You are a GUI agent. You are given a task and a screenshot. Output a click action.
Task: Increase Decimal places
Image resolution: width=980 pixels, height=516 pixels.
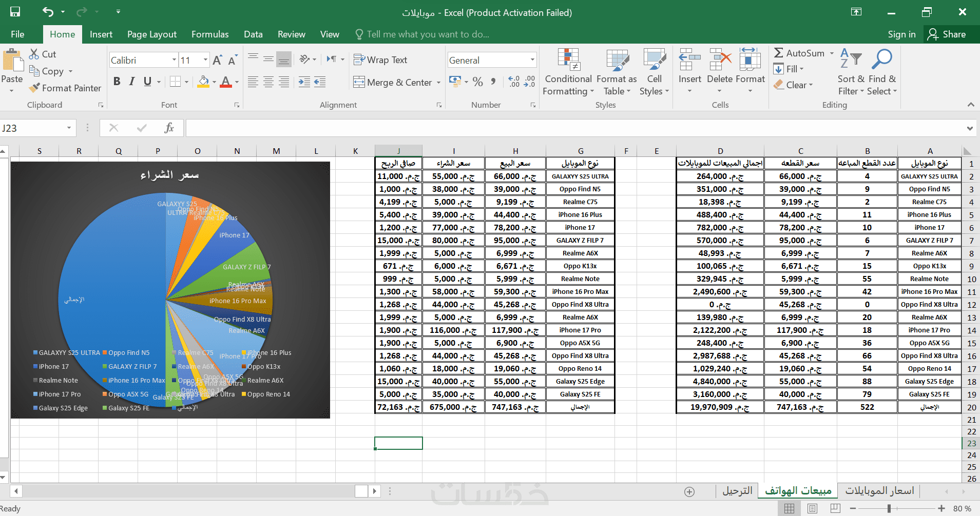point(514,81)
